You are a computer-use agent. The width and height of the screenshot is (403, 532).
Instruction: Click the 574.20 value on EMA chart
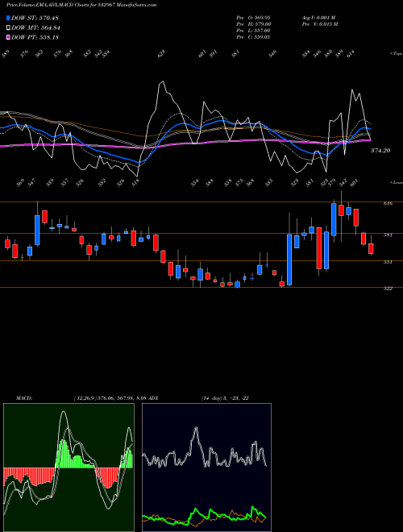(380, 151)
